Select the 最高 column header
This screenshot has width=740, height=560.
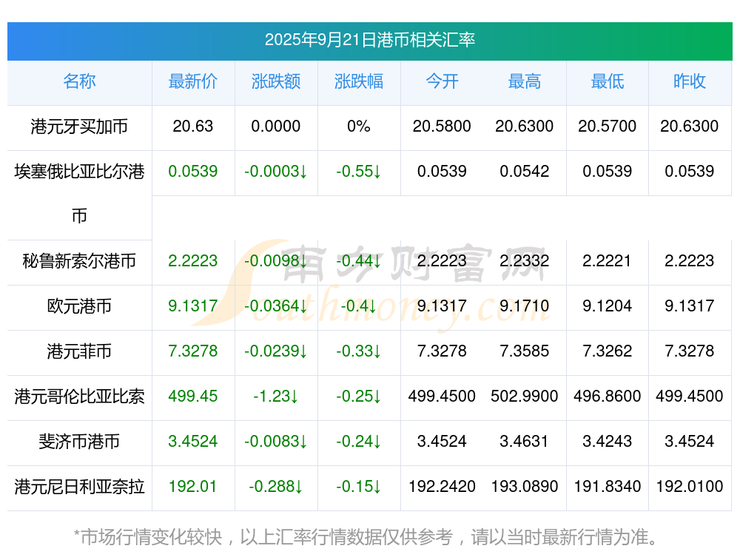pos(525,81)
